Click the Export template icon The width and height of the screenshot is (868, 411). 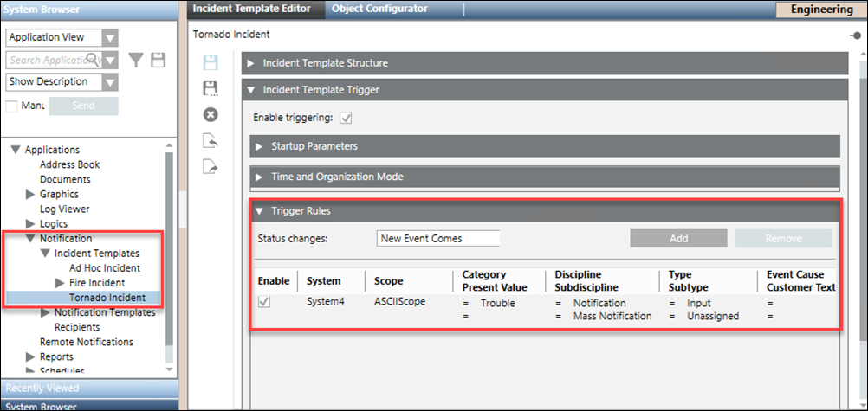click(x=210, y=166)
